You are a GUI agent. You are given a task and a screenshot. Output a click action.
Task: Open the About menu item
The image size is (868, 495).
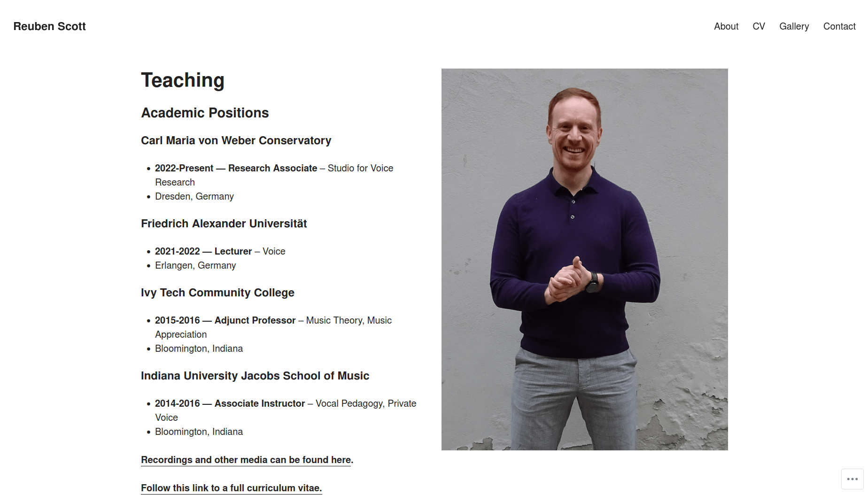click(x=726, y=26)
